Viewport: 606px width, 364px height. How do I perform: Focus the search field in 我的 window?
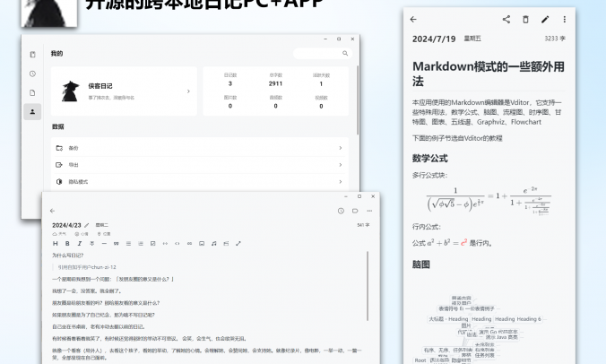click(x=323, y=53)
